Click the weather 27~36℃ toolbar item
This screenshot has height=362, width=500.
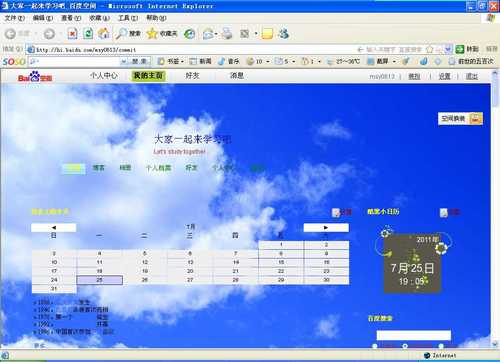(343, 61)
